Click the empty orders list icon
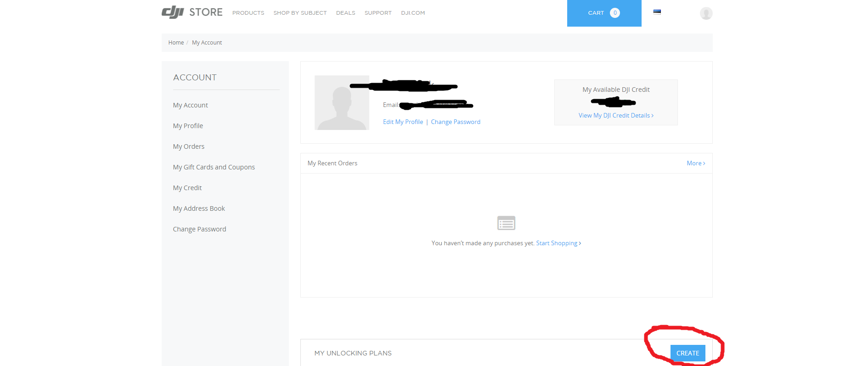This screenshot has width=868, height=366. 506,223
